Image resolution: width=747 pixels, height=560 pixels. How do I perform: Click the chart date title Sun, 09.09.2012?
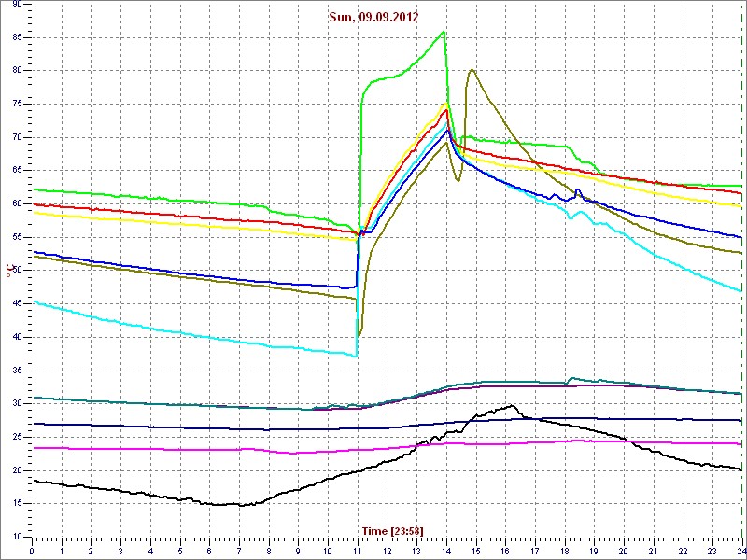373,18
